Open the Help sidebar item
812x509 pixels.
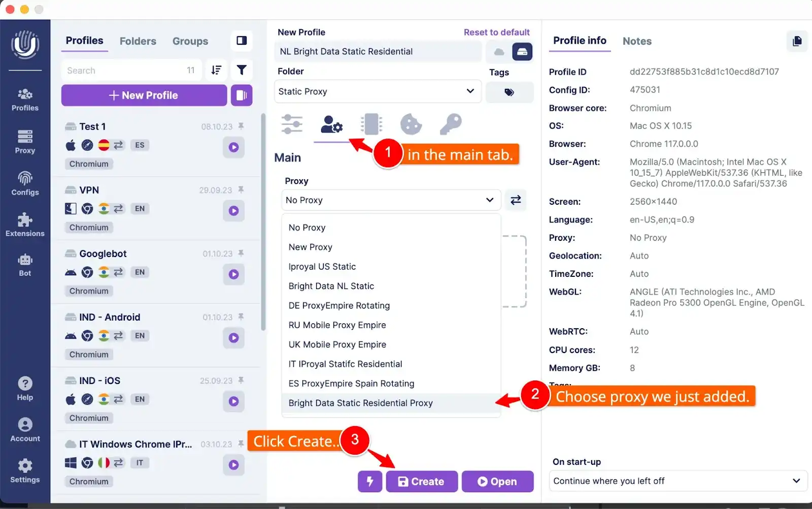coord(25,389)
